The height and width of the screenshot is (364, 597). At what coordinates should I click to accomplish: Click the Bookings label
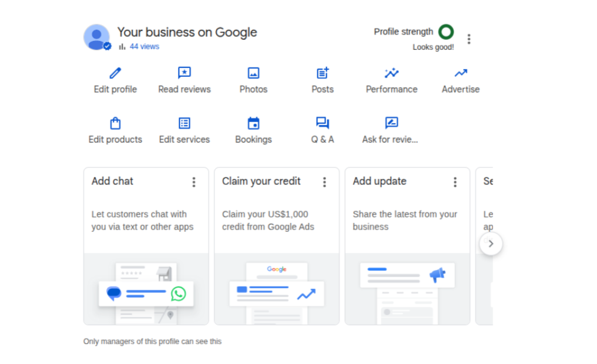click(x=254, y=140)
